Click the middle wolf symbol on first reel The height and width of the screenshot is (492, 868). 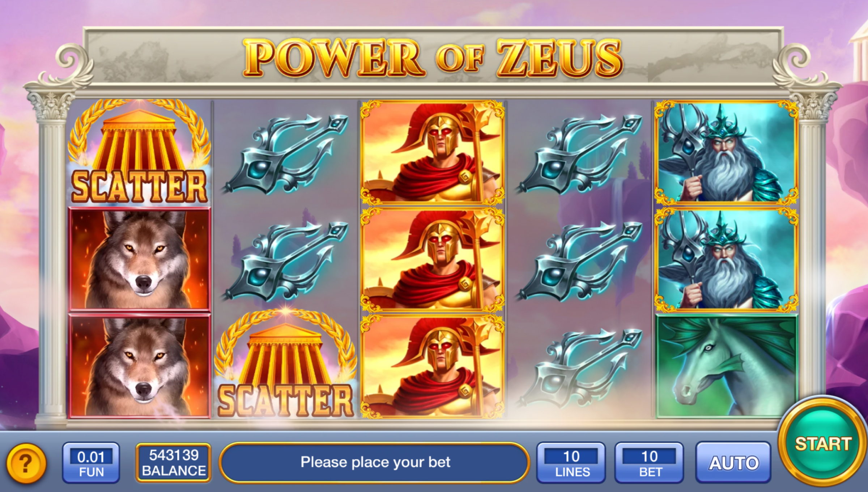(140, 259)
